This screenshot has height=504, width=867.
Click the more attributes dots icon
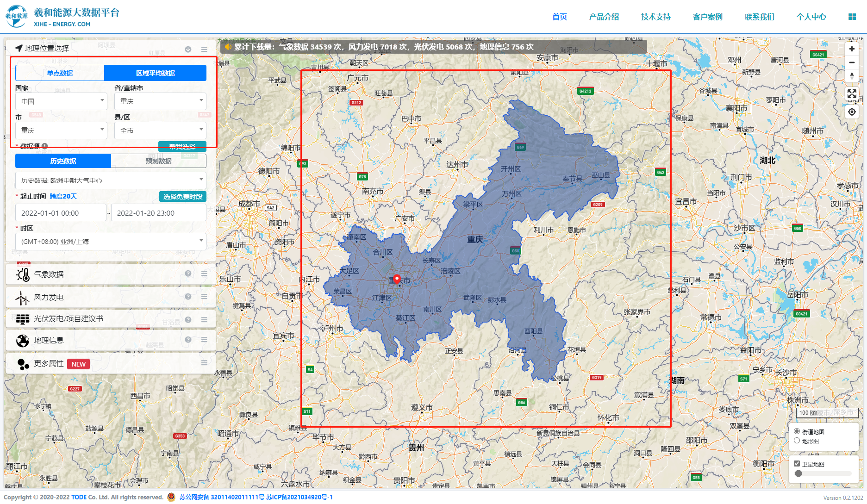click(23, 364)
